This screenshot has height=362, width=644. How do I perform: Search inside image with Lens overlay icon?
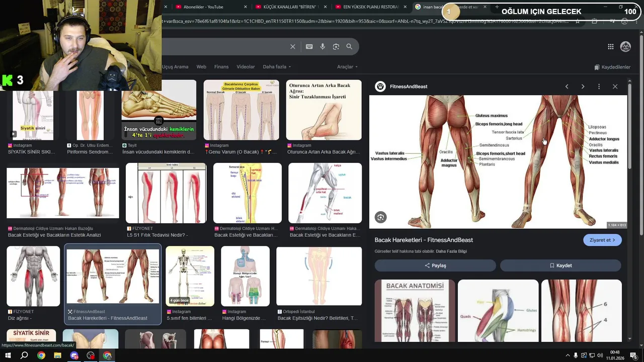pos(381,217)
